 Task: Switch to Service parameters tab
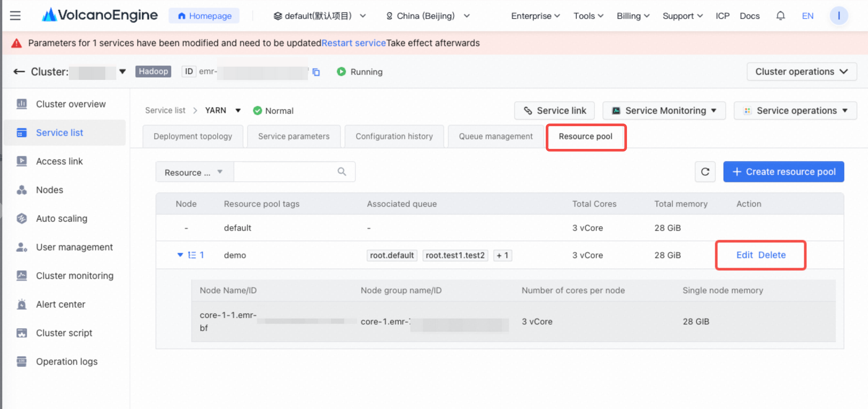(x=294, y=136)
